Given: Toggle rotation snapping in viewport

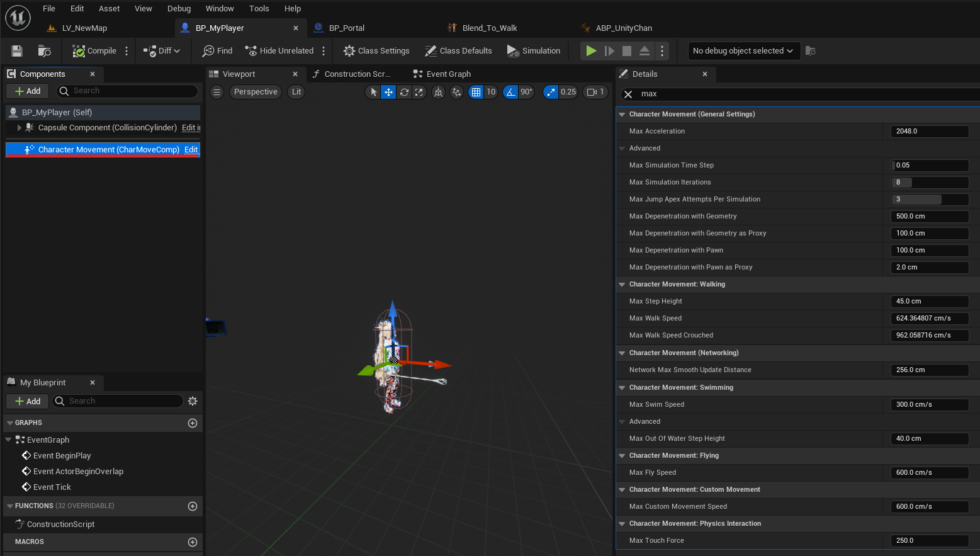Looking at the screenshot, I should click(x=510, y=92).
